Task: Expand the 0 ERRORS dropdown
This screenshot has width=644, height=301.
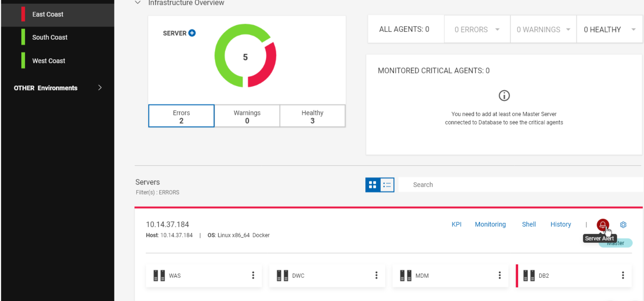Action: [x=497, y=29]
